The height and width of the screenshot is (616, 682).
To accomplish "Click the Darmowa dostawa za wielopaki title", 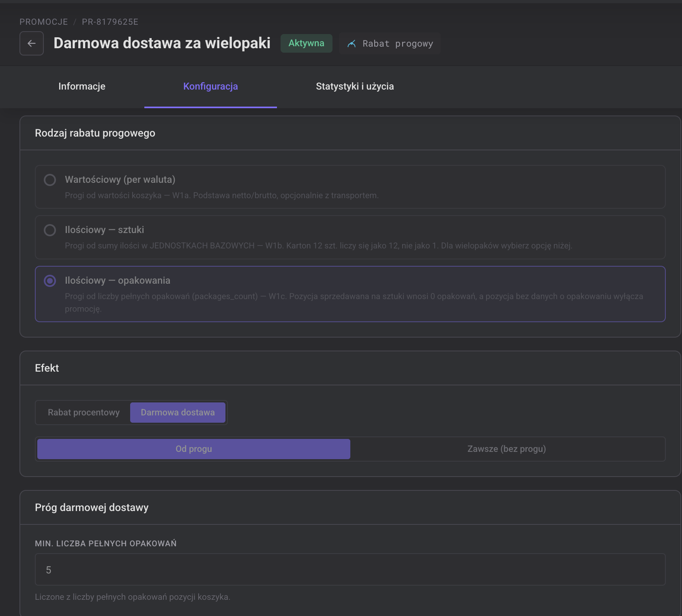I will click(x=162, y=43).
